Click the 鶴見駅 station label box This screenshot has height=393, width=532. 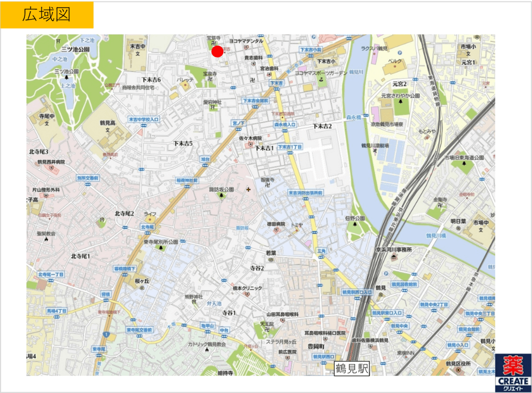point(352,368)
